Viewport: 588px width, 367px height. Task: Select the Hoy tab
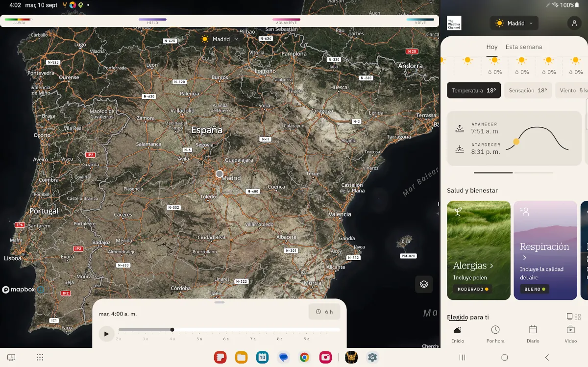491,47
